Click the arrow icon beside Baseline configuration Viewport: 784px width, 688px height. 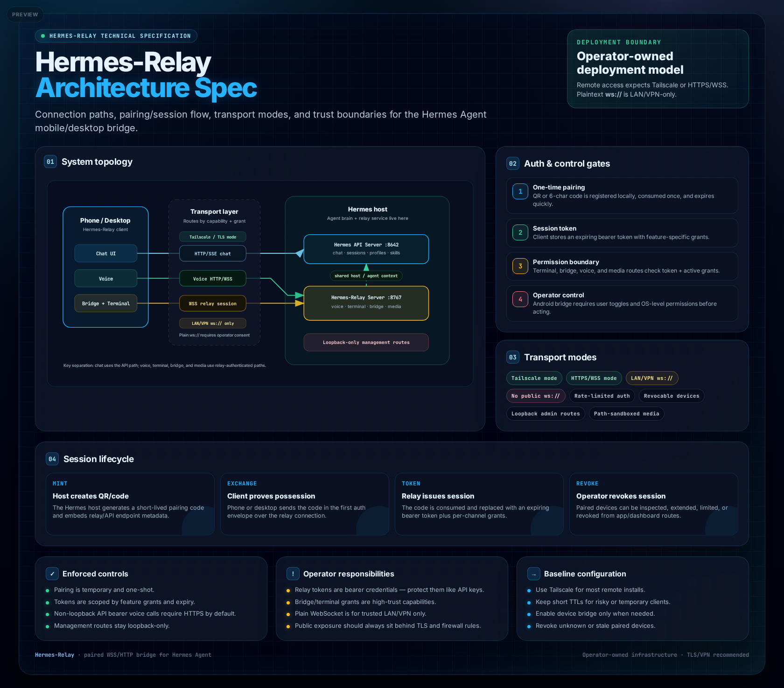pos(534,574)
